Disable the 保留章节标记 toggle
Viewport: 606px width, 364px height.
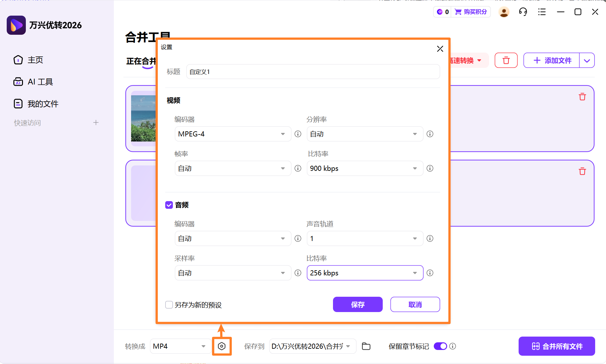(x=440, y=346)
